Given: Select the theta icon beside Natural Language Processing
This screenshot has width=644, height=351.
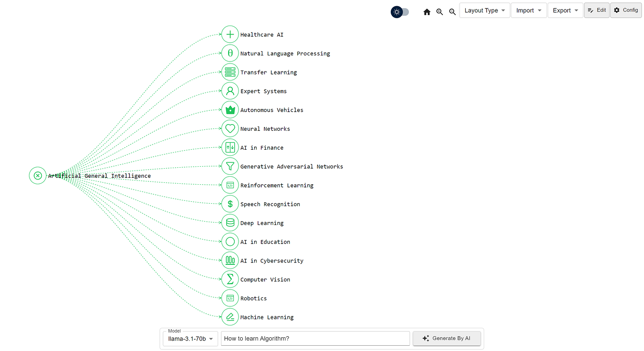Looking at the screenshot, I should pyautogui.click(x=230, y=53).
